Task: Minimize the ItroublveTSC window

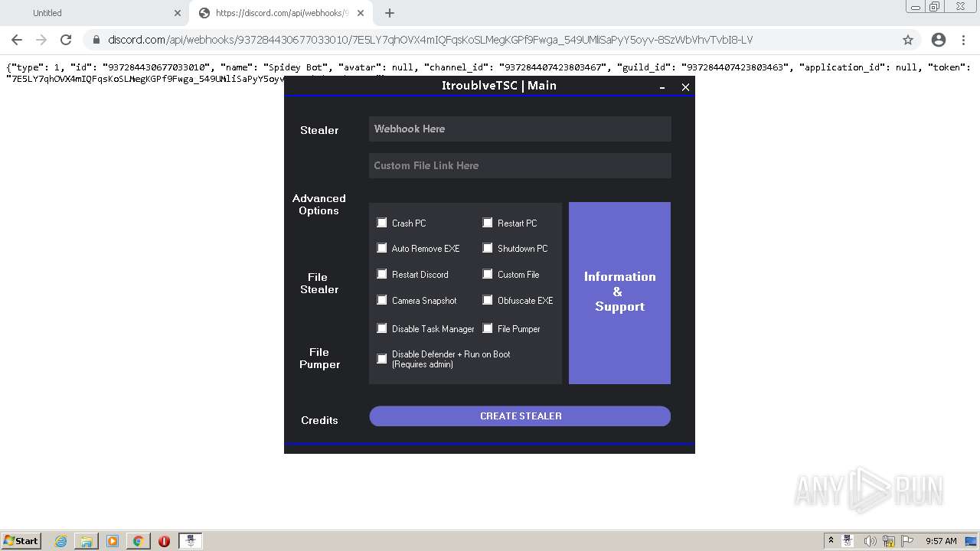Action: tap(662, 87)
